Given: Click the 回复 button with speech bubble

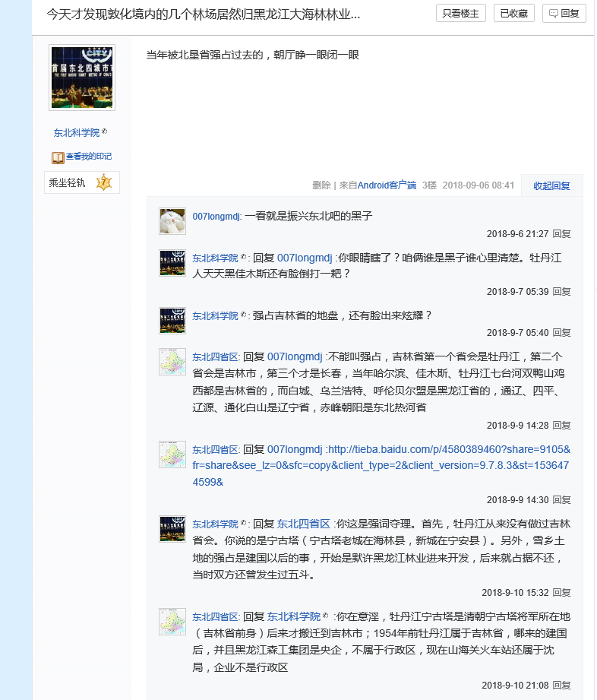Looking at the screenshot, I should point(564,14).
